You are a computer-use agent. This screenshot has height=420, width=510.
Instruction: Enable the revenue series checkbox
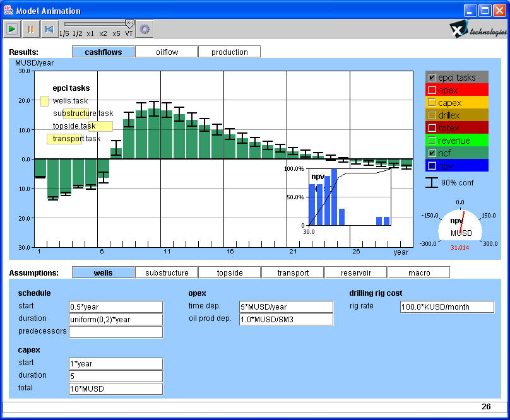tap(432, 140)
